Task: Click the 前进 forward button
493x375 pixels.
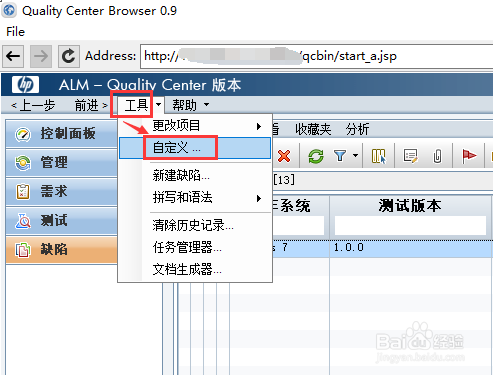Action: click(x=91, y=106)
